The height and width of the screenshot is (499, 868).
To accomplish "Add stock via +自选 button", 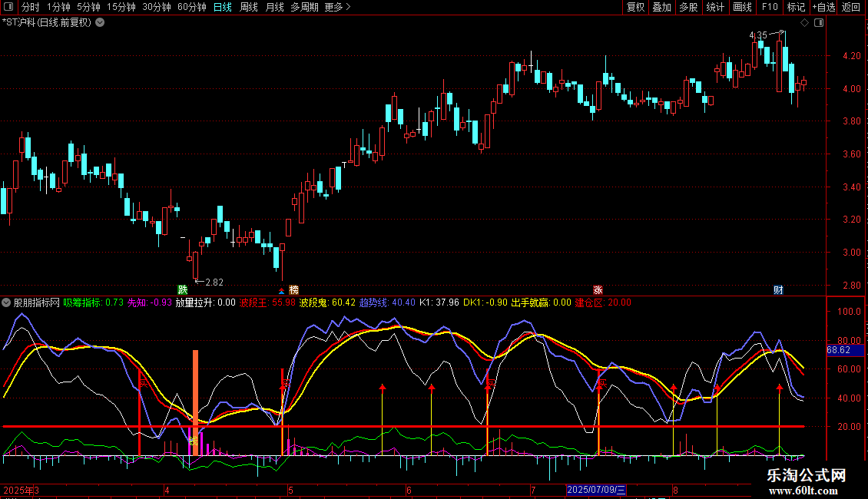I will click(823, 7).
